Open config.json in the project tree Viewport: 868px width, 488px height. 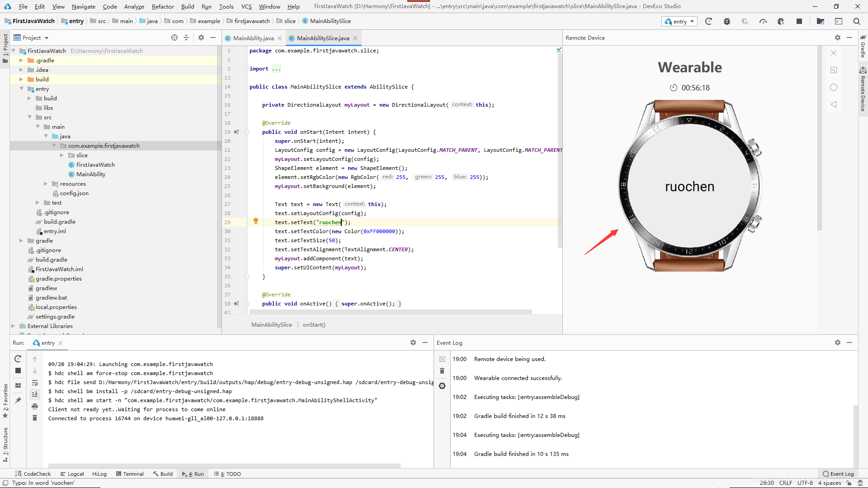74,193
